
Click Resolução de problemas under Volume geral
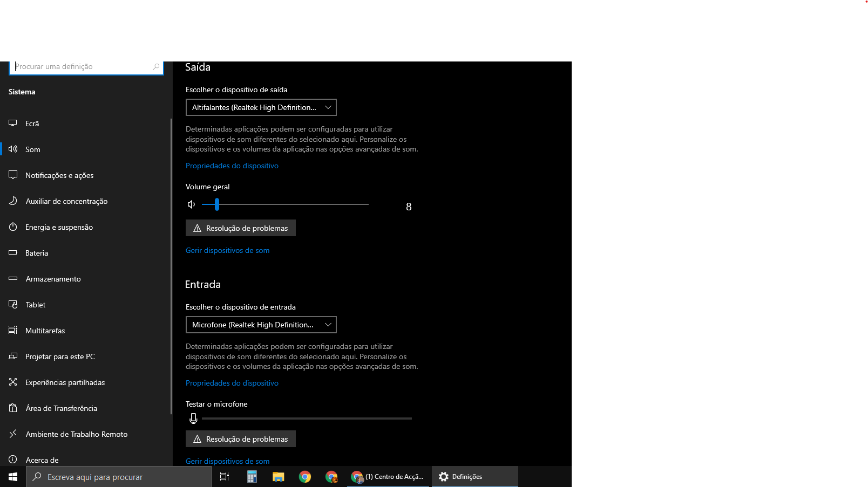coord(241,228)
